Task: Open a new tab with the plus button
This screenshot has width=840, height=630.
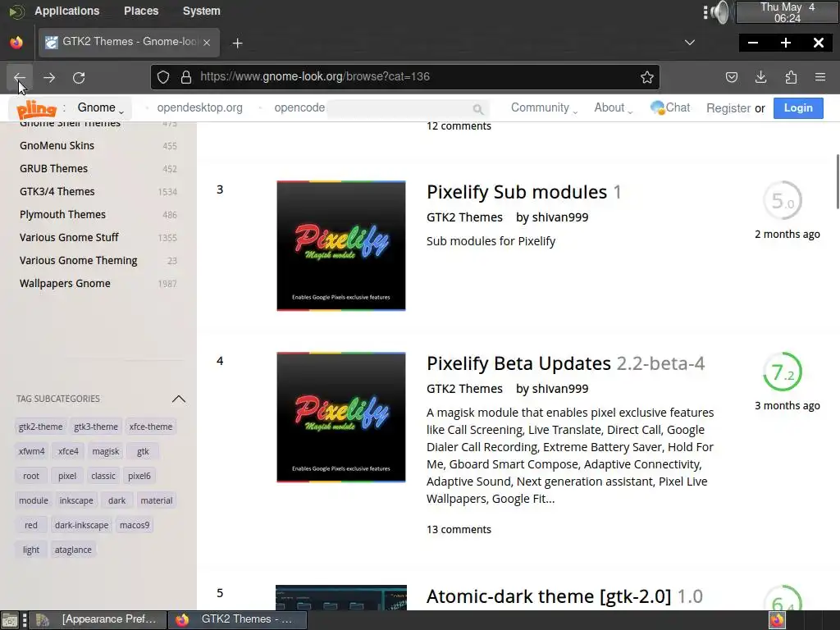Action: pos(237,43)
